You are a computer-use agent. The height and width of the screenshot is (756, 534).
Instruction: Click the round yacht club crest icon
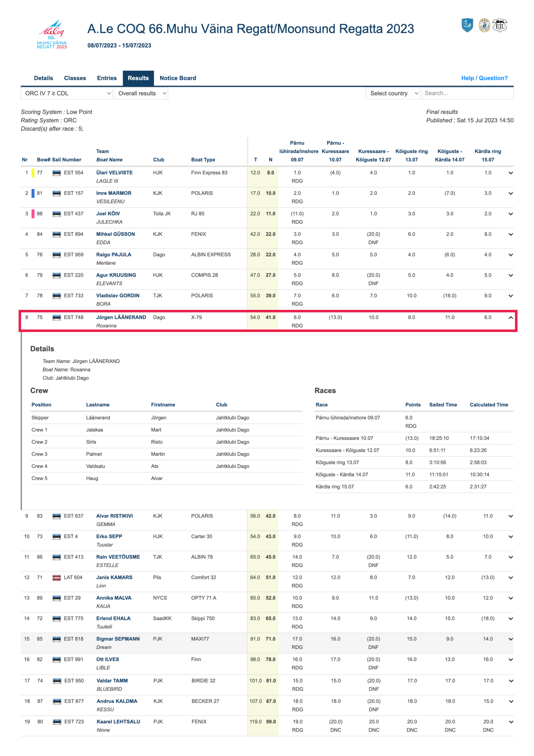point(484,25)
